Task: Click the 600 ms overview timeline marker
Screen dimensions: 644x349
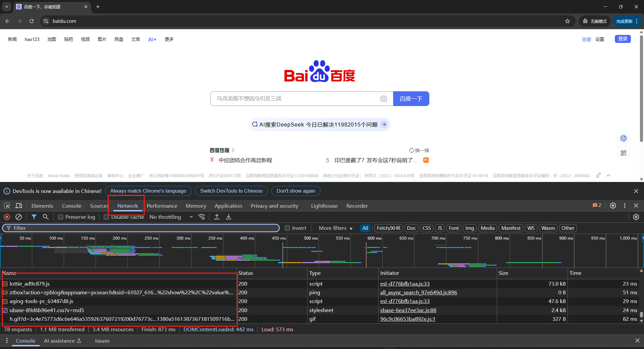Action: 374,238
